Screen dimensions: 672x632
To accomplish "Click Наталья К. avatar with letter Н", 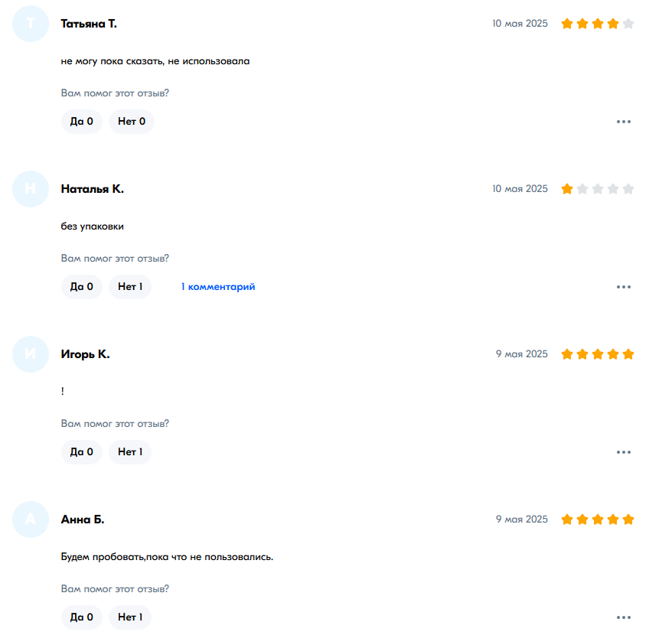I will click(x=31, y=189).
